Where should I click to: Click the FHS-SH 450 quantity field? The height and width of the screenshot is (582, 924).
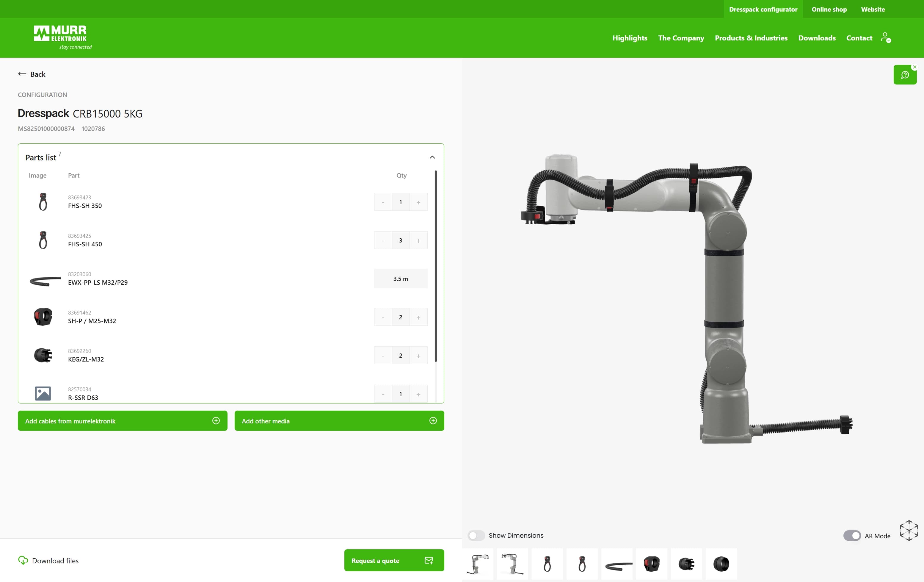[x=401, y=240]
